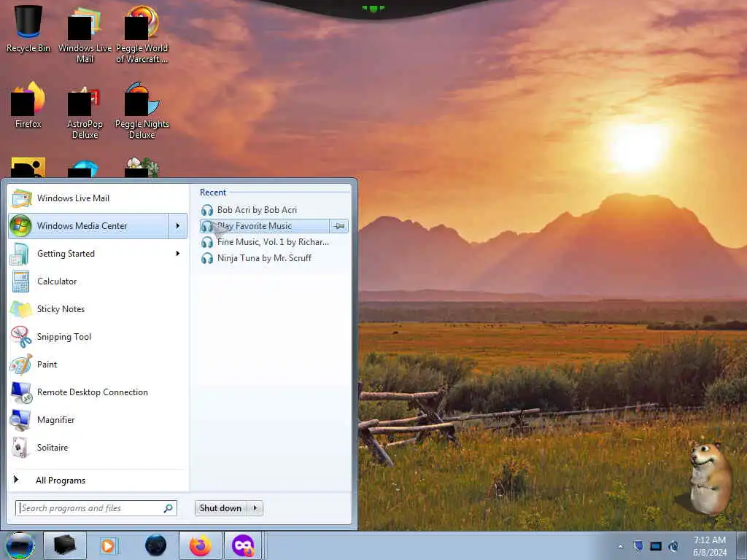Click the blue swirl tray icon
The image size is (747, 560).
(673, 546)
